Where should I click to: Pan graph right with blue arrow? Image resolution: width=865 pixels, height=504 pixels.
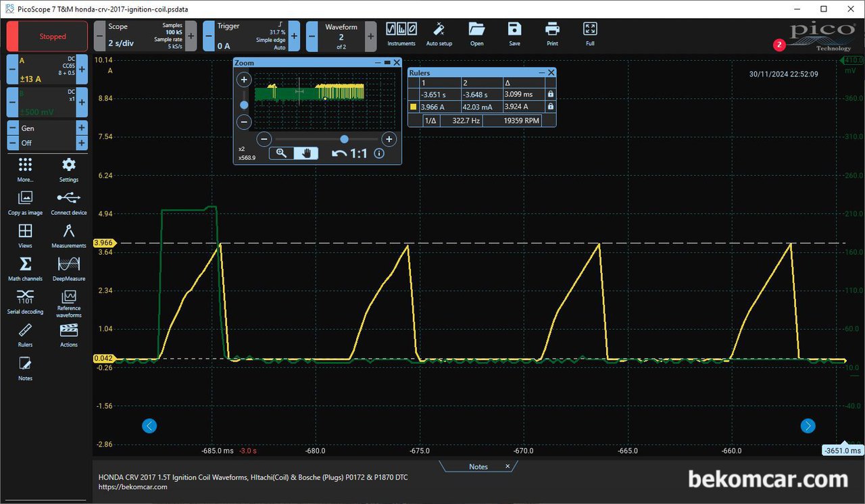click(x=808, y=426)
